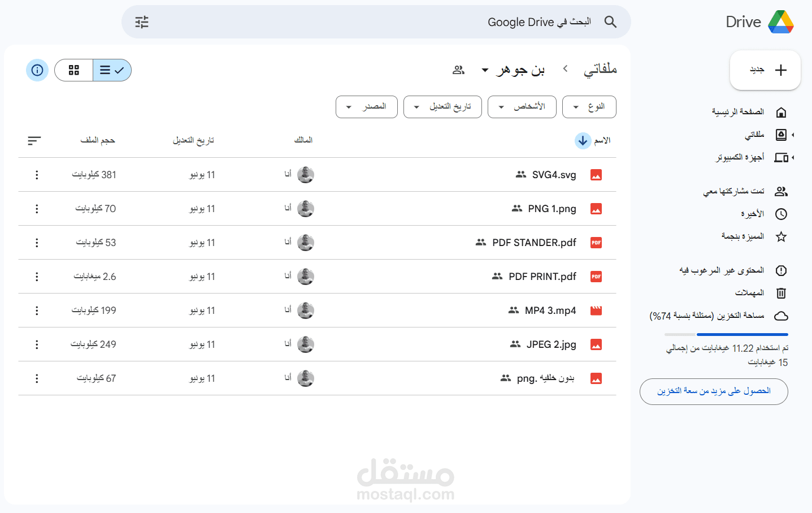Viewport: 812px width, 513px height.
Task: Open more actions for MP4 3.mp4
Action: pyautogui.click(x=37, y=311)
